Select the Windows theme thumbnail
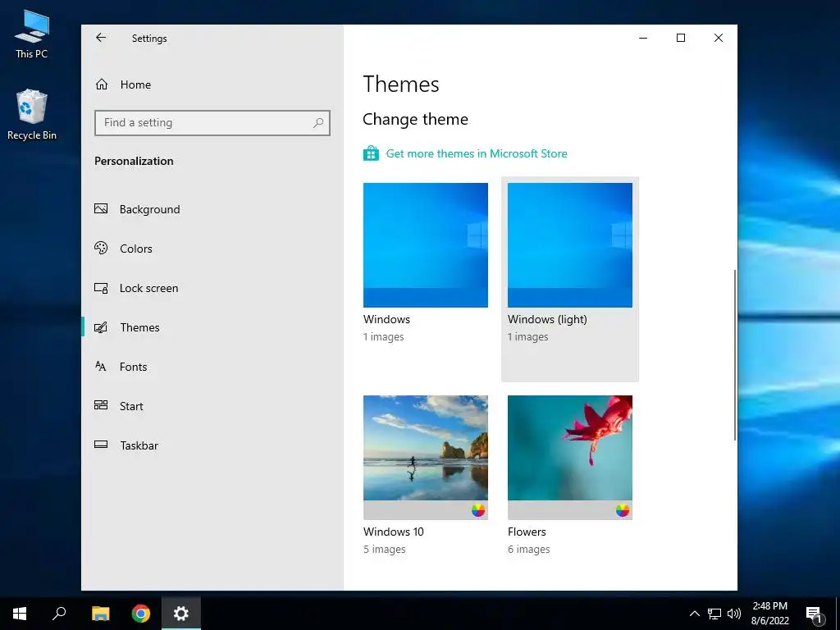 coord(426,244)
